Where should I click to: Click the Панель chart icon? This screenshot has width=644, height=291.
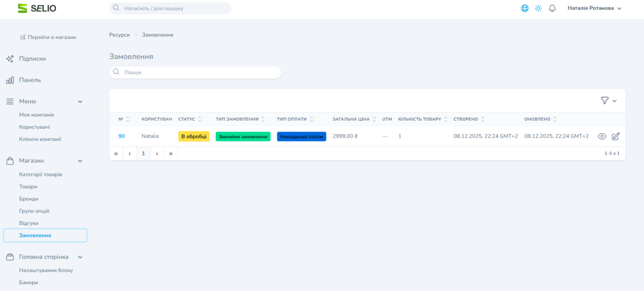pyautogui.click(x=10, y=80)
